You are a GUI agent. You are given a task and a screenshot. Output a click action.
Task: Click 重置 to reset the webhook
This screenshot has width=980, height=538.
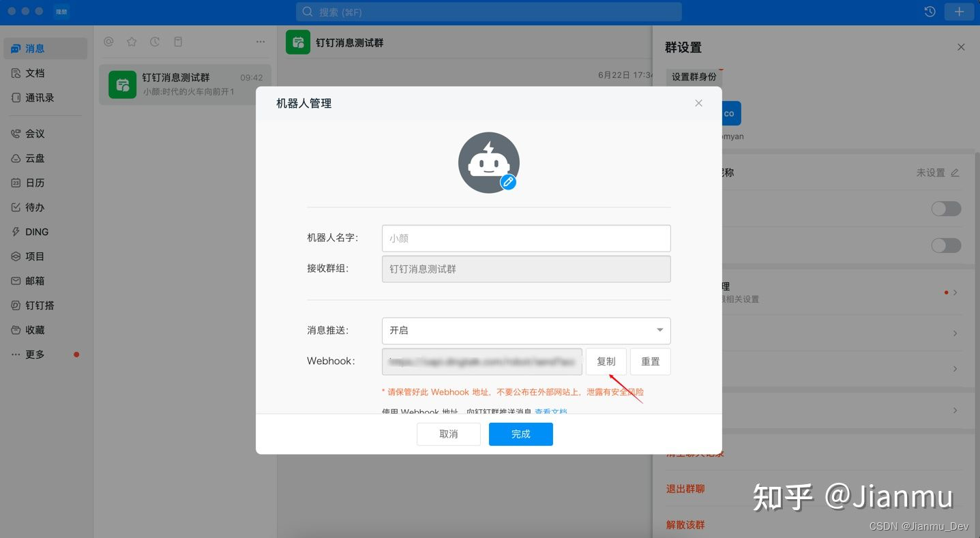[x=650, y=361]
